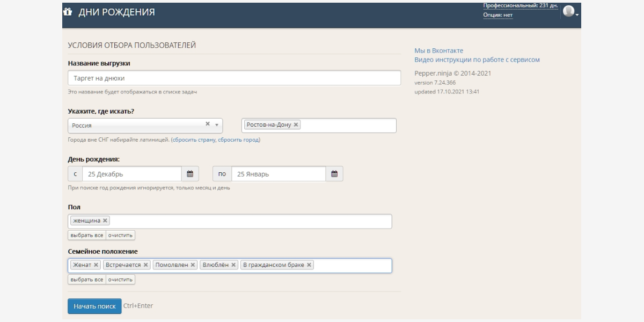Remove the Влюблён status tag
The image size is (644, 322).
233,265
